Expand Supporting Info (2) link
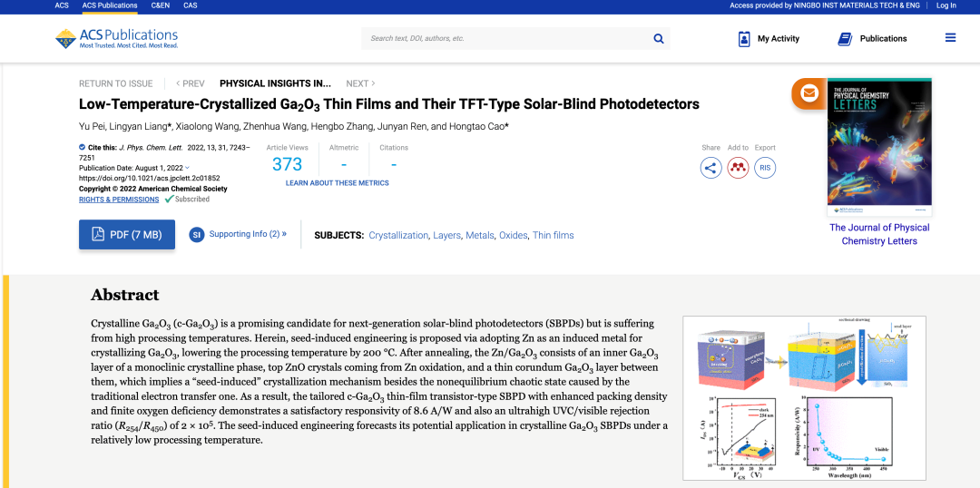 247,234
